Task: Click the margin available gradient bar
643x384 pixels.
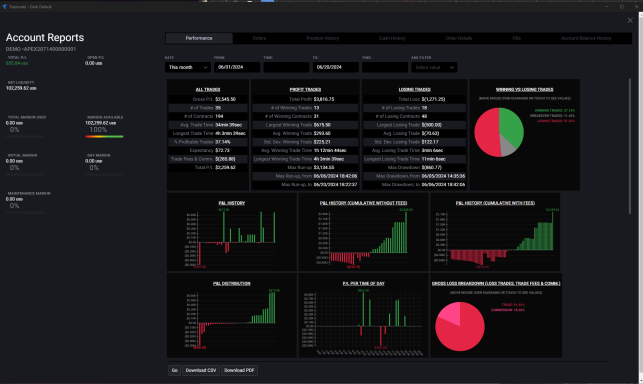Action: (x=104, y=136)
